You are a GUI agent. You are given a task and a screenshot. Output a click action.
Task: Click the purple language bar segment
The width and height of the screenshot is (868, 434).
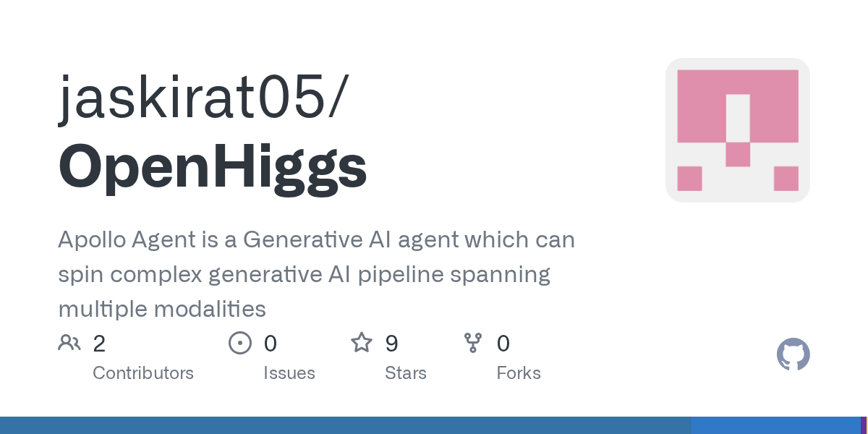[863, 425]
